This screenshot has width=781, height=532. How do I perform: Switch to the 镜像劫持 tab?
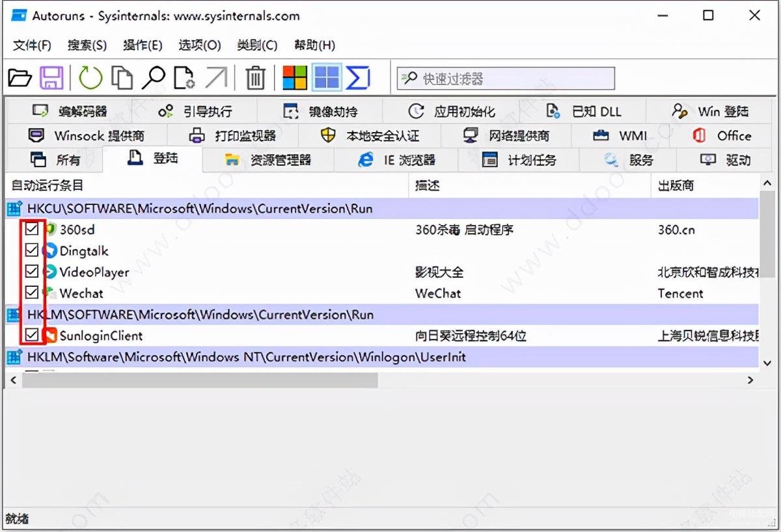320,111
